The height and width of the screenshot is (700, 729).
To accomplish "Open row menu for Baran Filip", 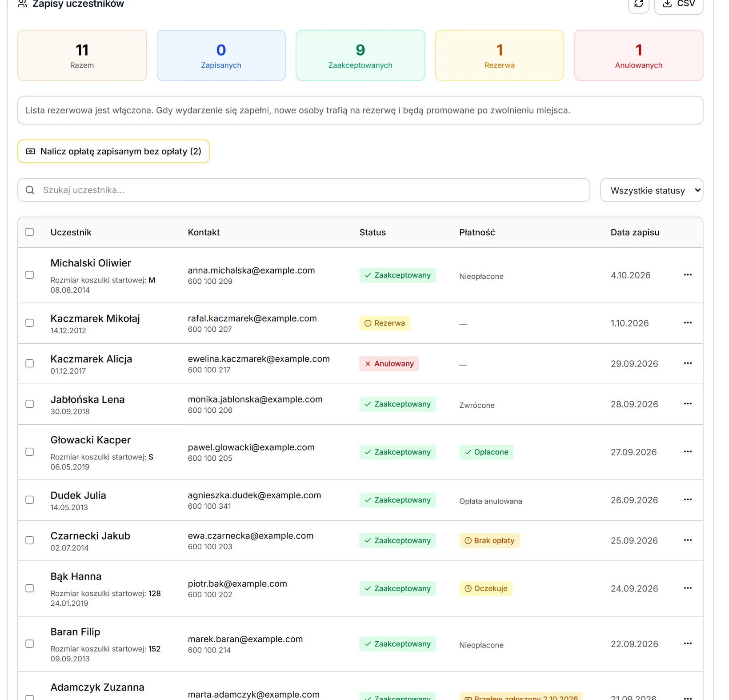I will 688,644.
